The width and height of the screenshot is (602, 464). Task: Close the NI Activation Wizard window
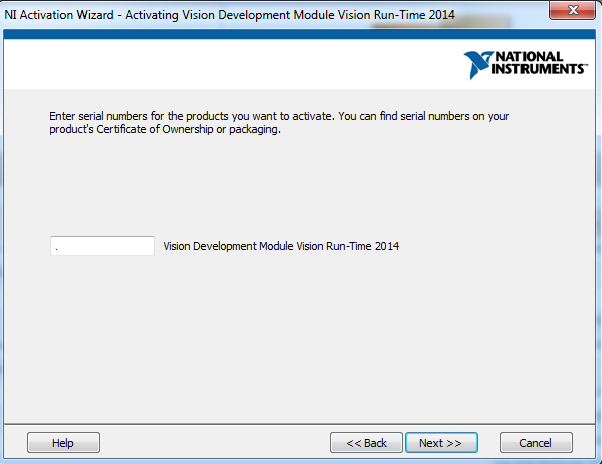pos(572,10)
